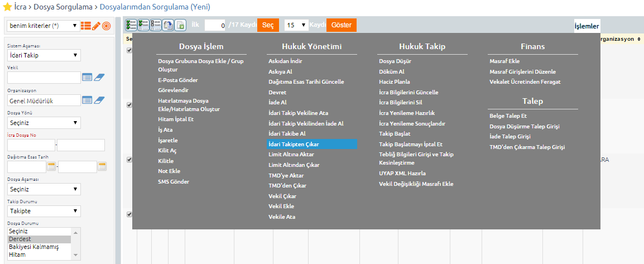Click the orange pencil edit criteria icon
Viewport: 644px width, 264px height.
pyautogui.click(x=96, y=26)
